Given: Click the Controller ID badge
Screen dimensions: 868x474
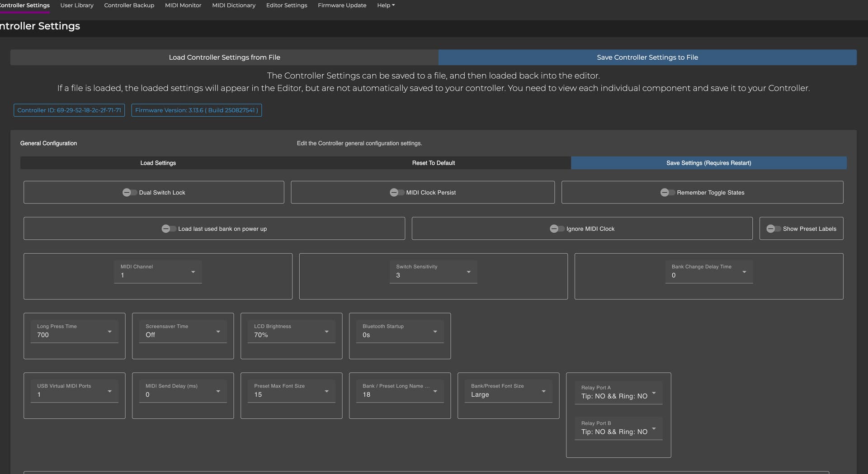Looking at the screenshot, I should (69, 110).
